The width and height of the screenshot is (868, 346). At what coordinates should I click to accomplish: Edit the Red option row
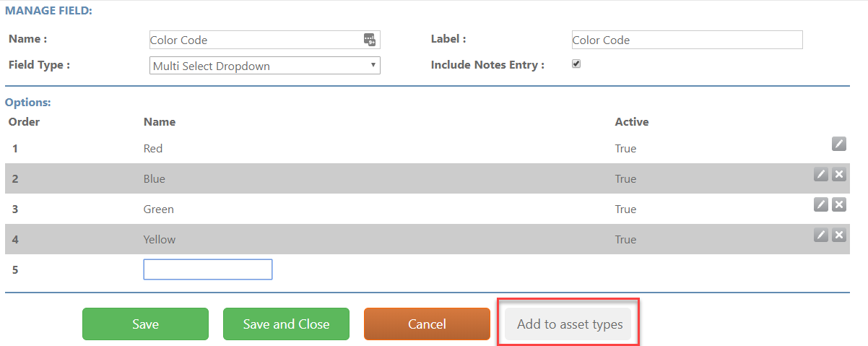coord(838,144)
